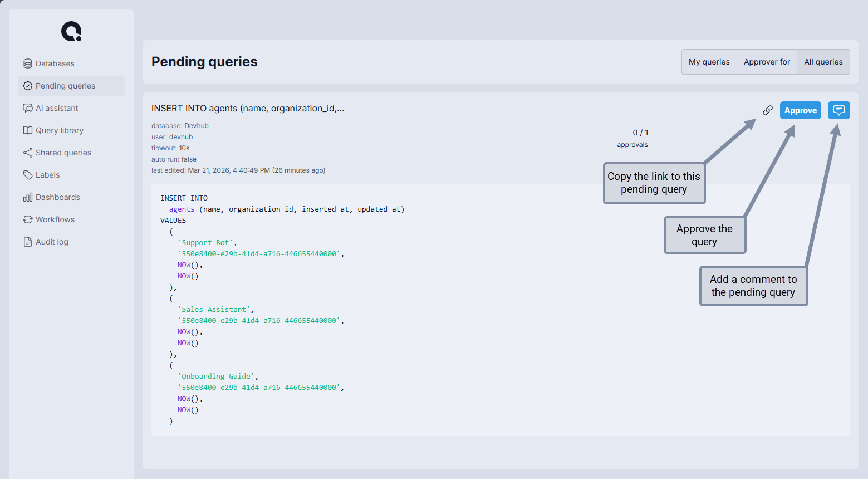Screen dimensions: 868x479
Task: Click the Audit log document icon
Action: pyautogui.click(x=28, y=242)
